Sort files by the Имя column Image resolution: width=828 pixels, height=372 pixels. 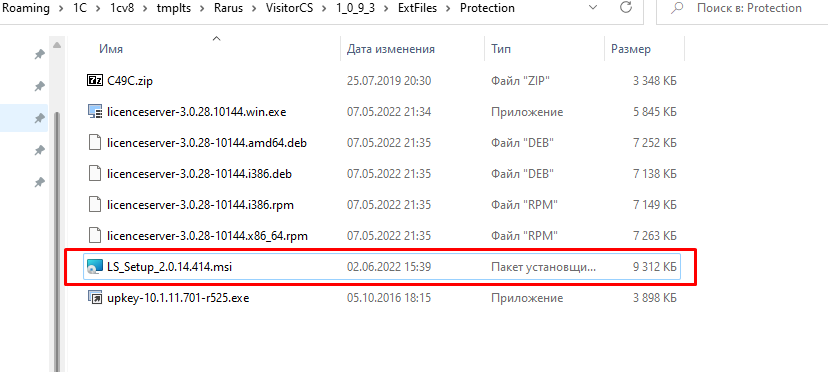[111, 49]
